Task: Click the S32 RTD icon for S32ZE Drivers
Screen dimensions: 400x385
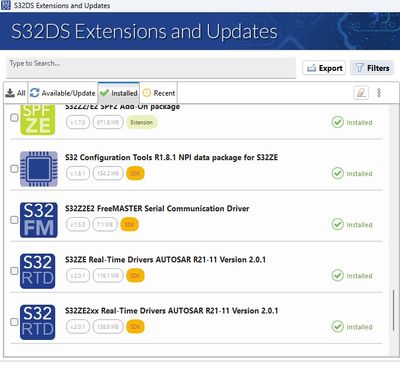Action: (x=38, y=271)
